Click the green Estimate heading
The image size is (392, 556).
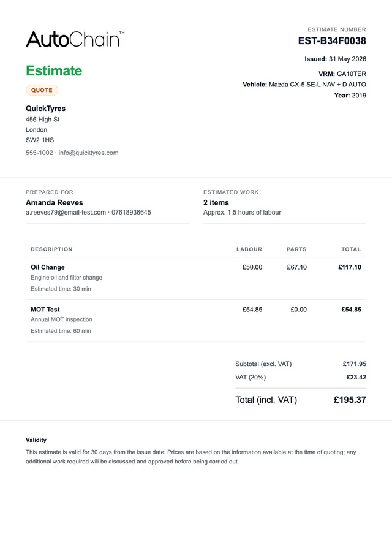coord(54,70)
